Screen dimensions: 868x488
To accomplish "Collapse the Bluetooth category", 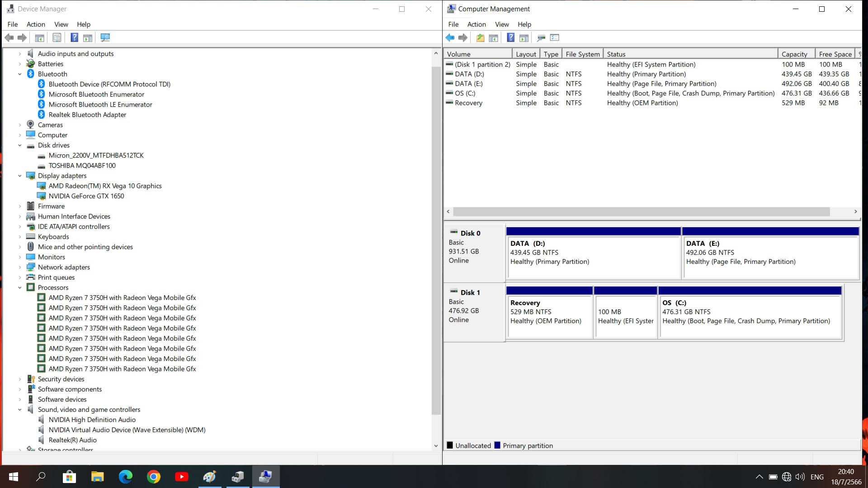I will 19,74.
